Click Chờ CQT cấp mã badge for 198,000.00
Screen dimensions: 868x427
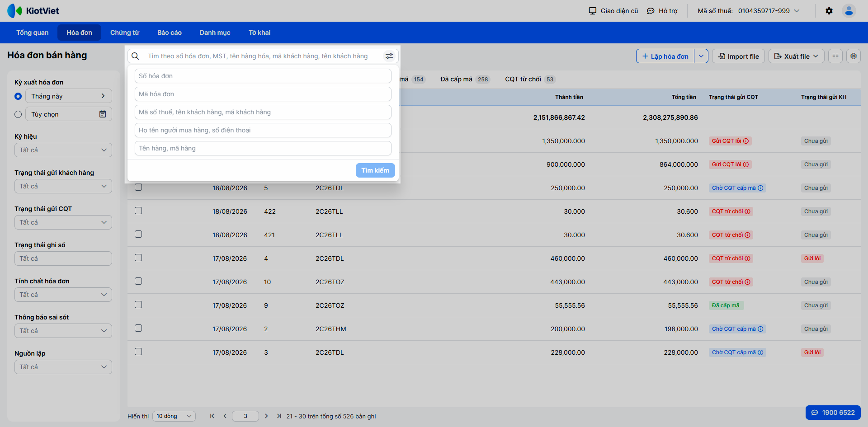click(x=737, y=329)
